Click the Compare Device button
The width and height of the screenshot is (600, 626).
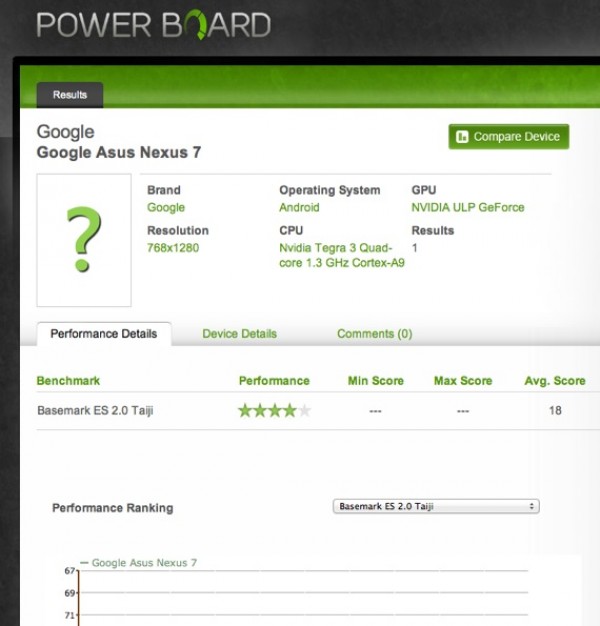(x=509, y=137)
